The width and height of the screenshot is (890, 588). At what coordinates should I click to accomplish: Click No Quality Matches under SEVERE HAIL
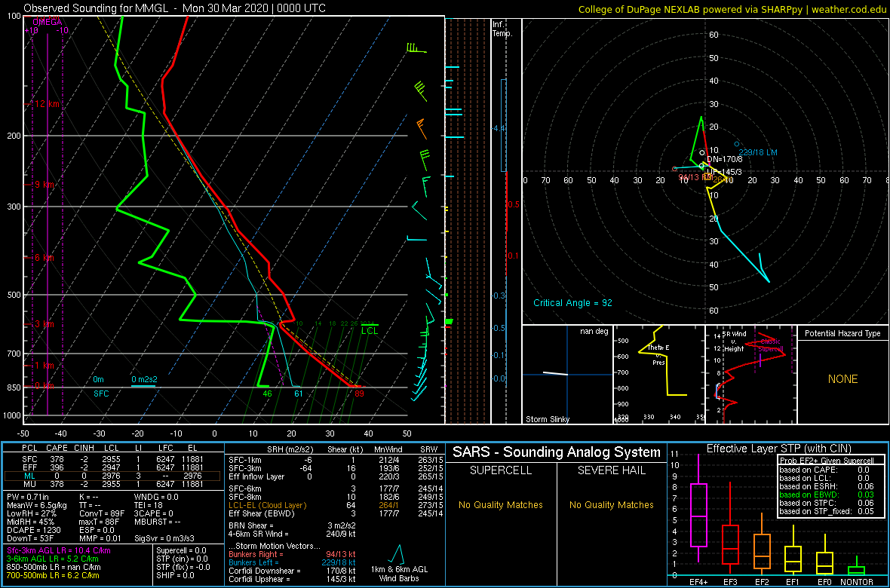612,505
